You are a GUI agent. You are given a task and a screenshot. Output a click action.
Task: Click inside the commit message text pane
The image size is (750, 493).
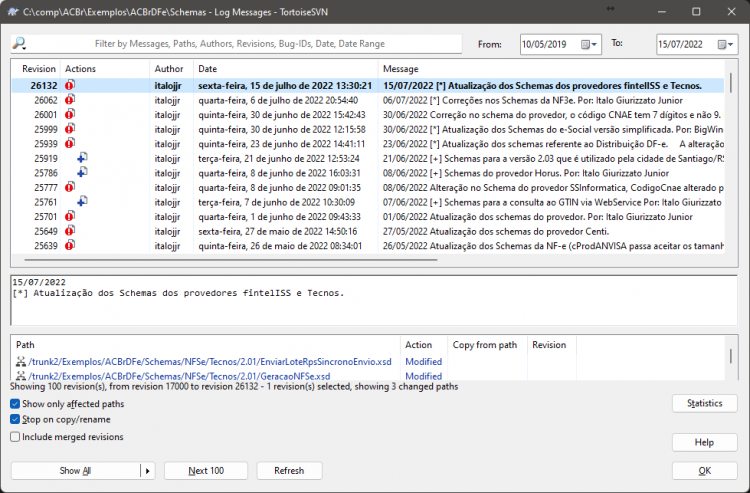click(x=374, y=300)
